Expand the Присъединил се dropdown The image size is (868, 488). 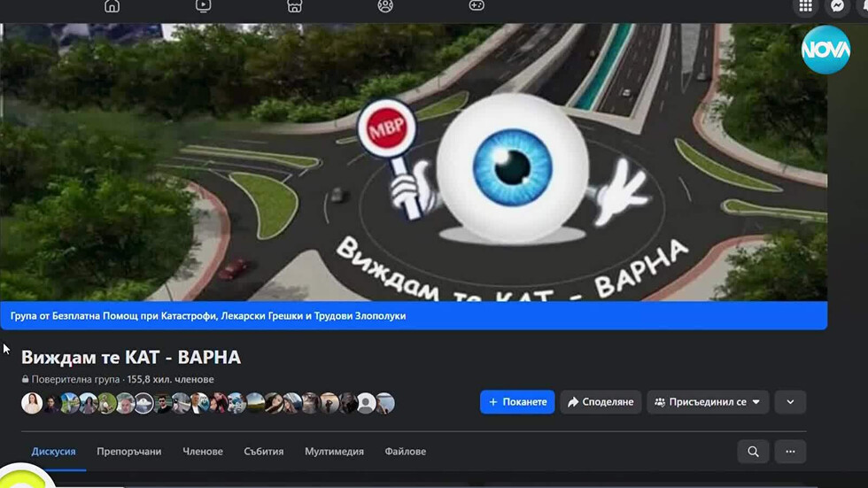708,402
